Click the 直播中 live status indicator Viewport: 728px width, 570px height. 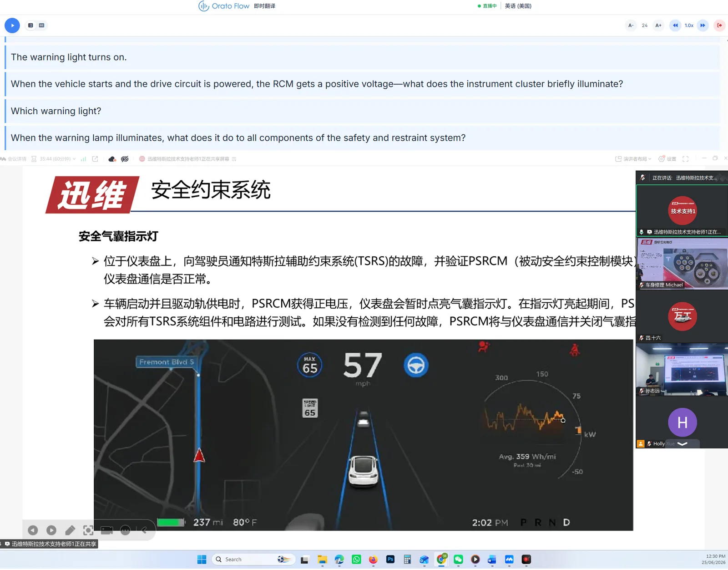tap(487, 6)
